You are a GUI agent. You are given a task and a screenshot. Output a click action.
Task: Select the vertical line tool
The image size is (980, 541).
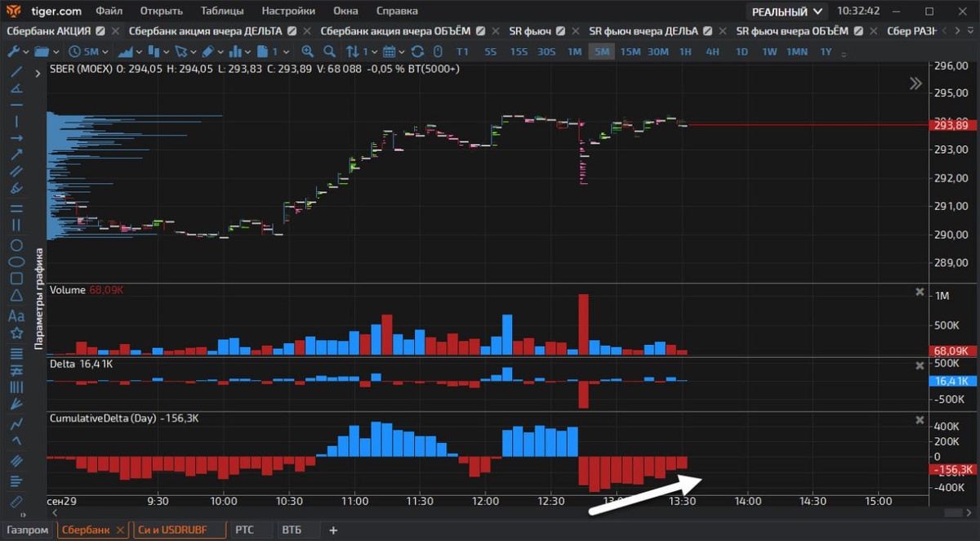tap(16, 122)
